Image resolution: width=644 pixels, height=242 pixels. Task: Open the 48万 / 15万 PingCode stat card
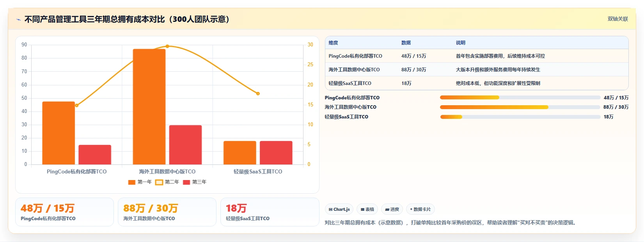tap(64, 212)
